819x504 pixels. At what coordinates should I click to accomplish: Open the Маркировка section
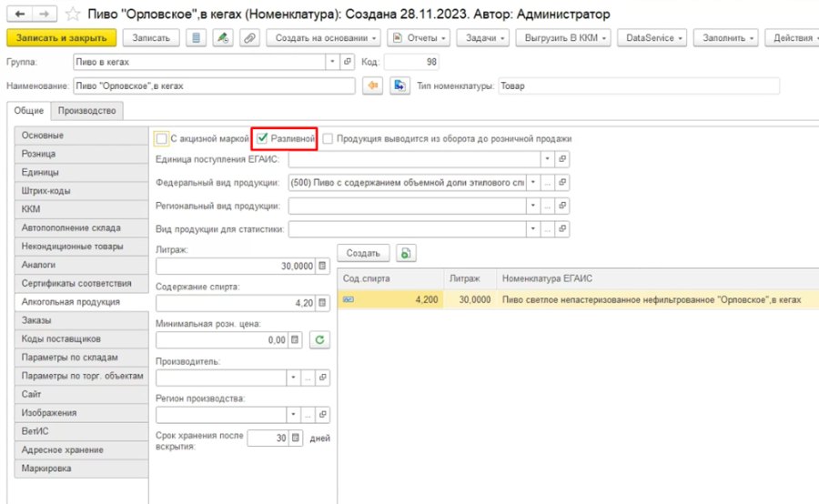[x=81, y=469]
